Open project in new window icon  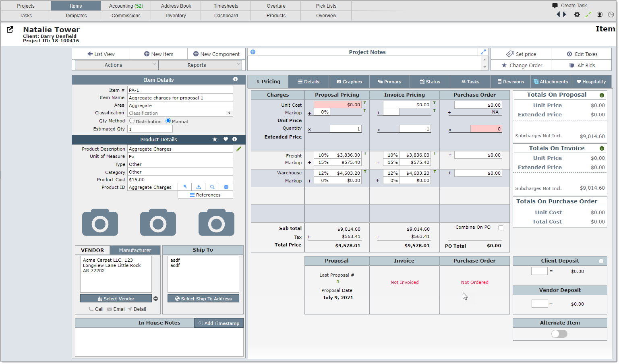[x=10, y=29]
